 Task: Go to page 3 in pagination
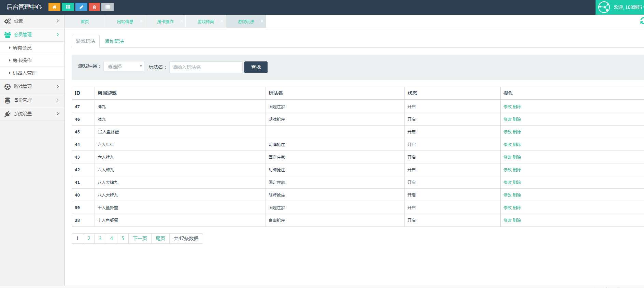tap(100, 239)
